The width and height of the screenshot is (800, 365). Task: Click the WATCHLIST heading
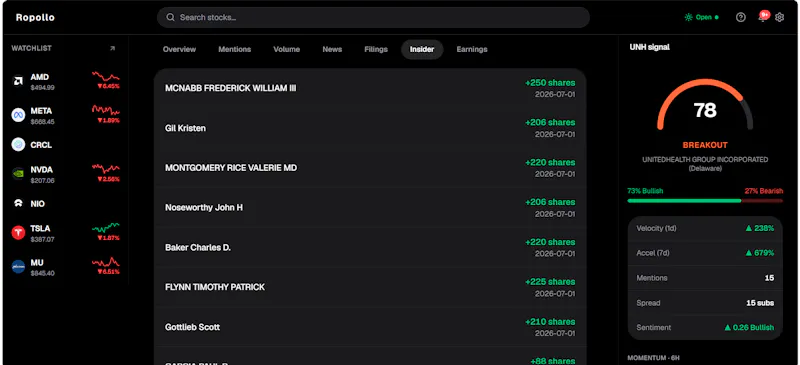coord(32,48)
